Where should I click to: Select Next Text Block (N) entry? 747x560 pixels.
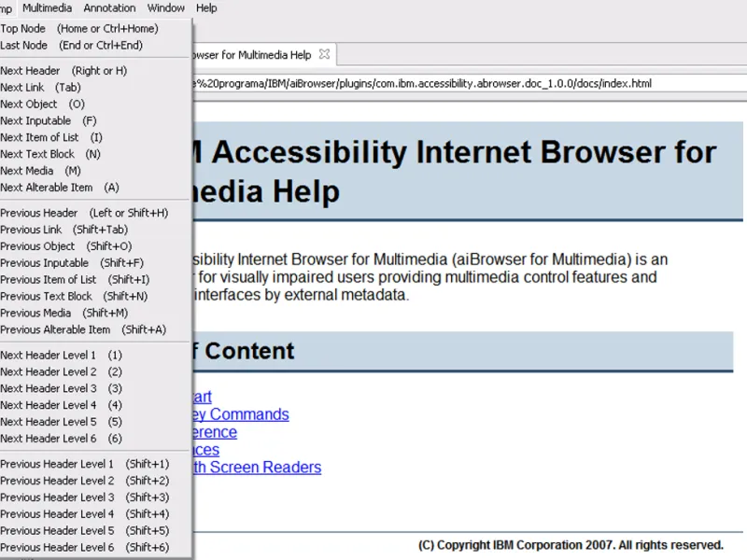tap(95, 154)
